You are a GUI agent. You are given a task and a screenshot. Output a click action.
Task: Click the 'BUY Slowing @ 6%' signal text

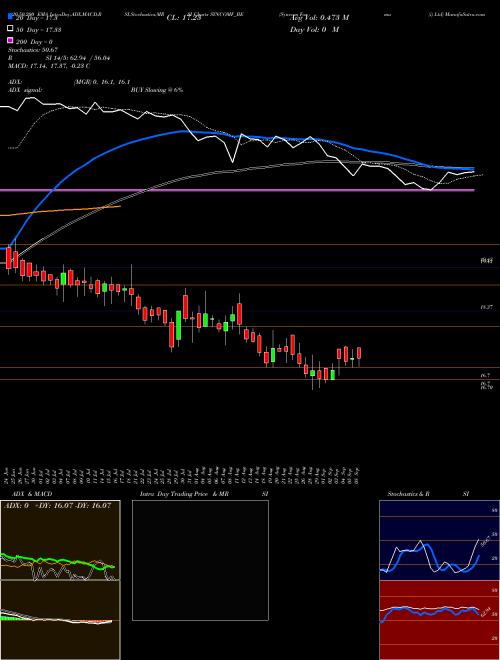(x=157, y=90)
